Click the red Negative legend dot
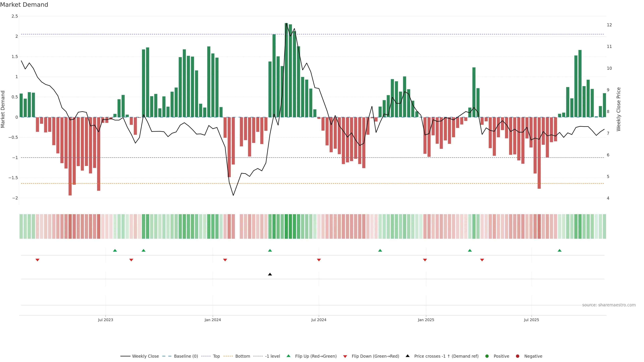The image size is (644, 362). click(x=518, y=356)
